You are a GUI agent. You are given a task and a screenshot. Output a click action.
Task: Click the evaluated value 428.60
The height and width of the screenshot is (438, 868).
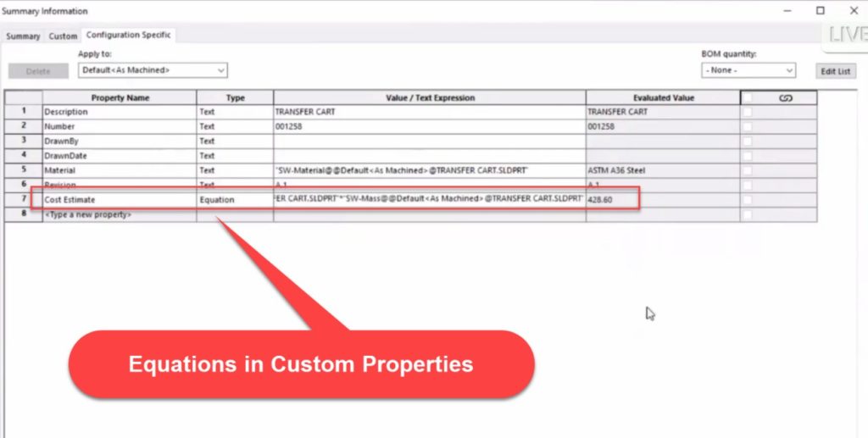[663, 200]
